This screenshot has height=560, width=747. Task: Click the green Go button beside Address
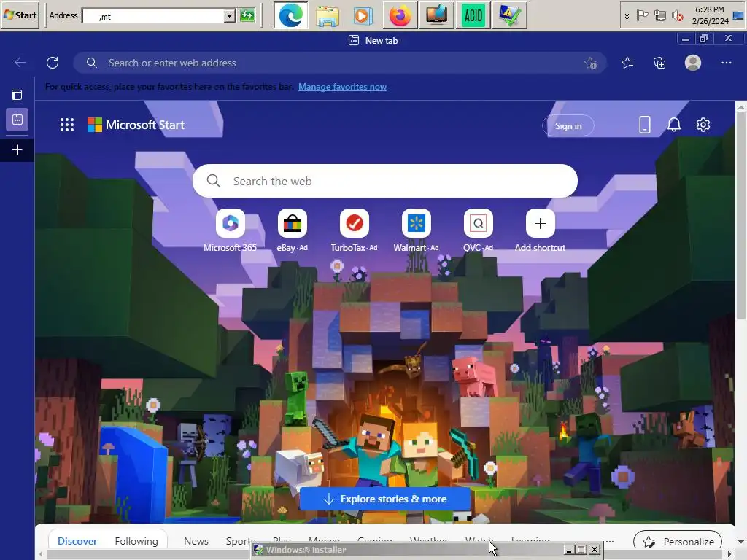coord(247,16)
